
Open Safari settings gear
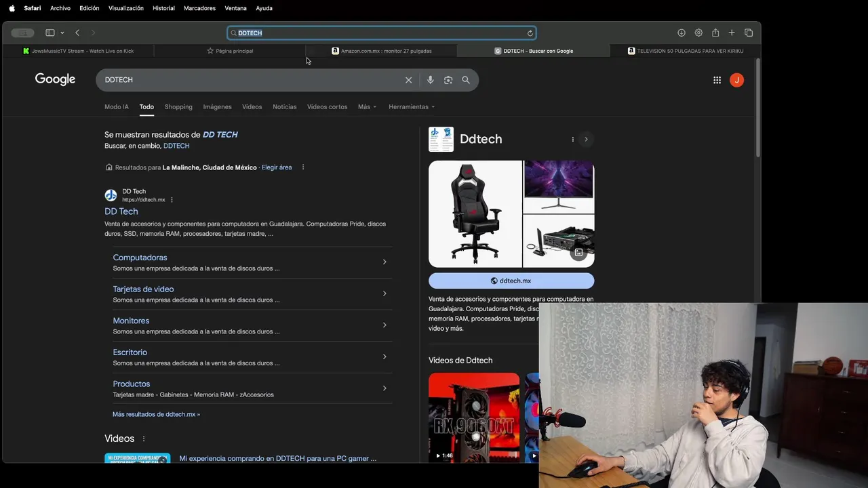pos(698,33)
